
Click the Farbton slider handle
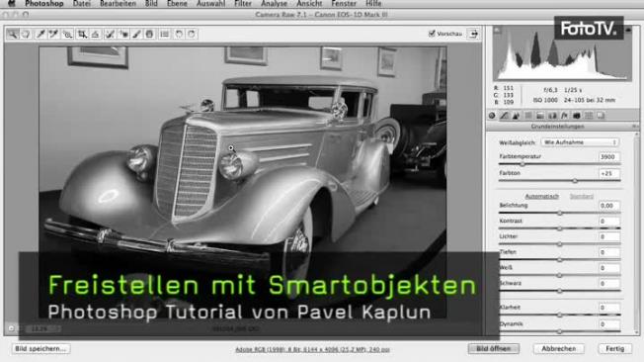click(575, 181)
